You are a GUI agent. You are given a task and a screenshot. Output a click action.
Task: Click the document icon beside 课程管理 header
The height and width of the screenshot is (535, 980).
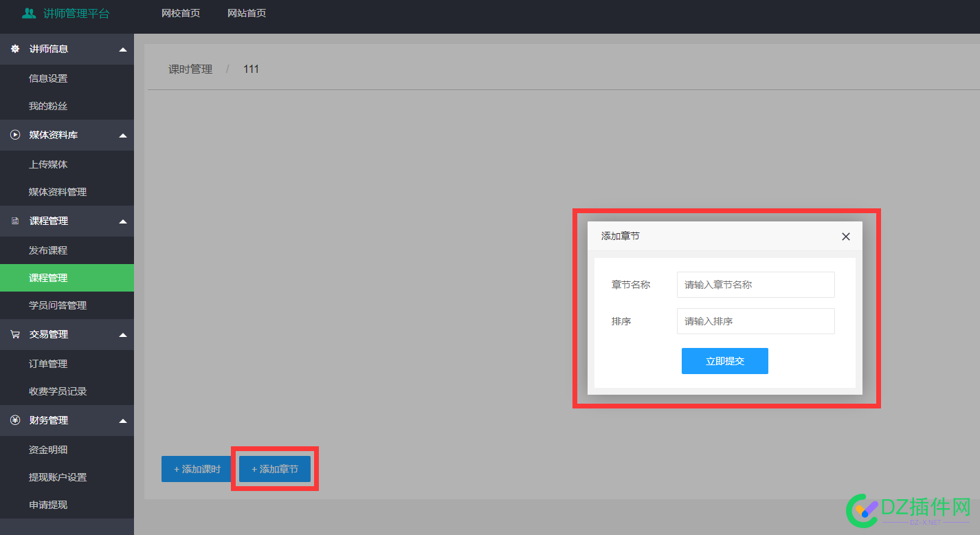tap(15, 221)
